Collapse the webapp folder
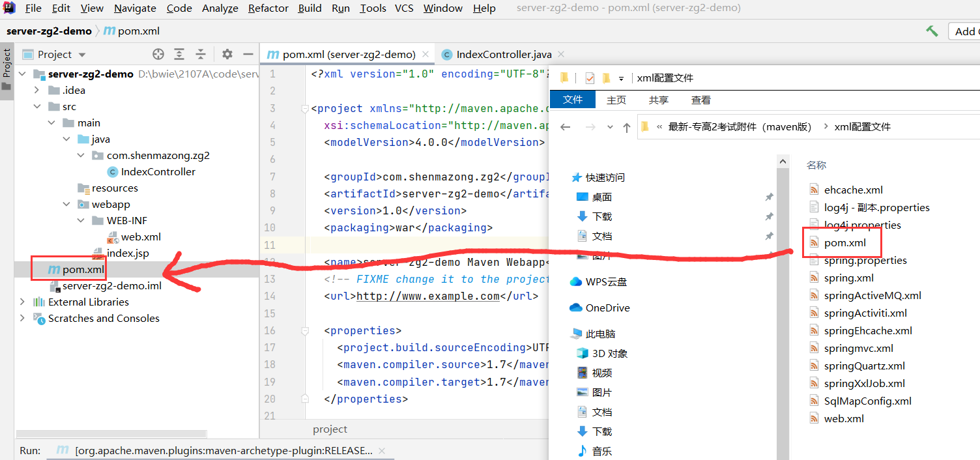980x460 pixels. (x=66, y=205)
